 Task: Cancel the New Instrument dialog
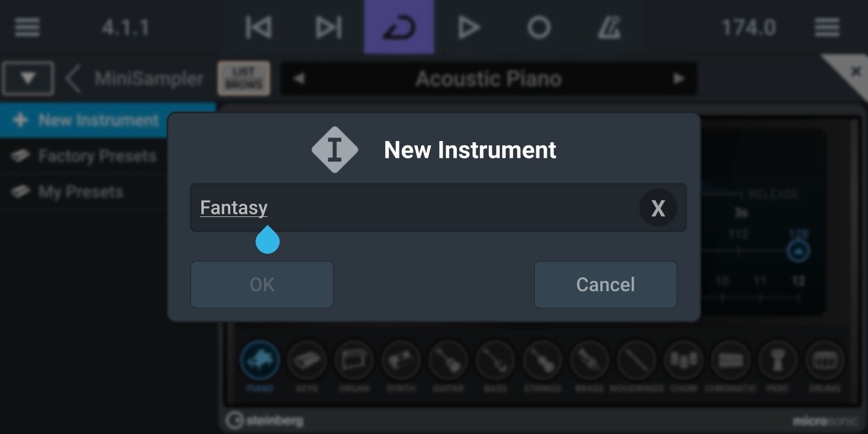tap(605, 285)
